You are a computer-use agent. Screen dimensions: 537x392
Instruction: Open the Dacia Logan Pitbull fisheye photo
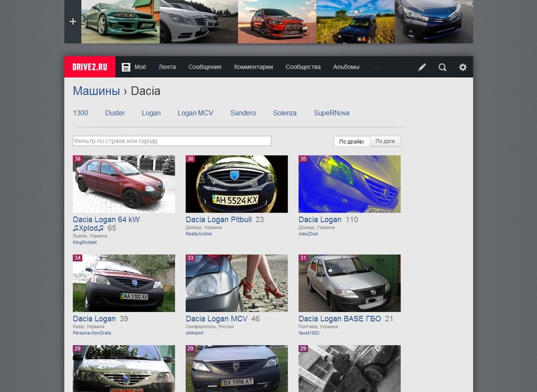(x=237, y=184)
